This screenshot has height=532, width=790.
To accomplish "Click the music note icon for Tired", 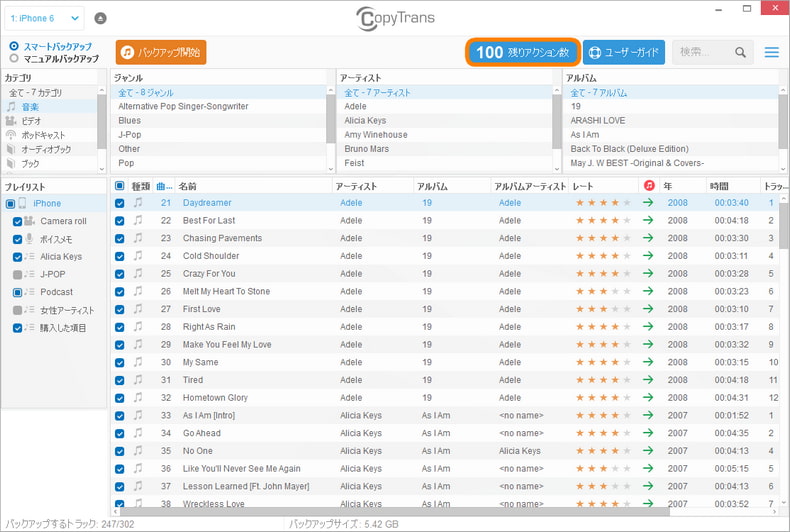I will (138, 379).
